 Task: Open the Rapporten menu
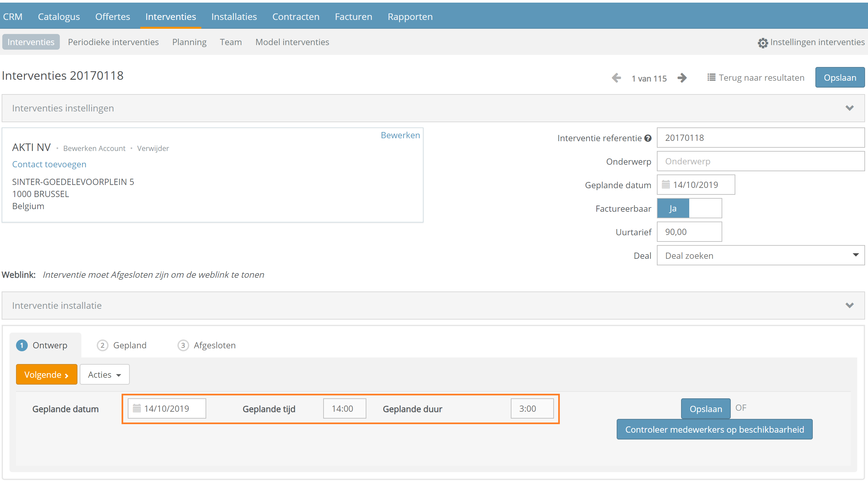(410, 17)
